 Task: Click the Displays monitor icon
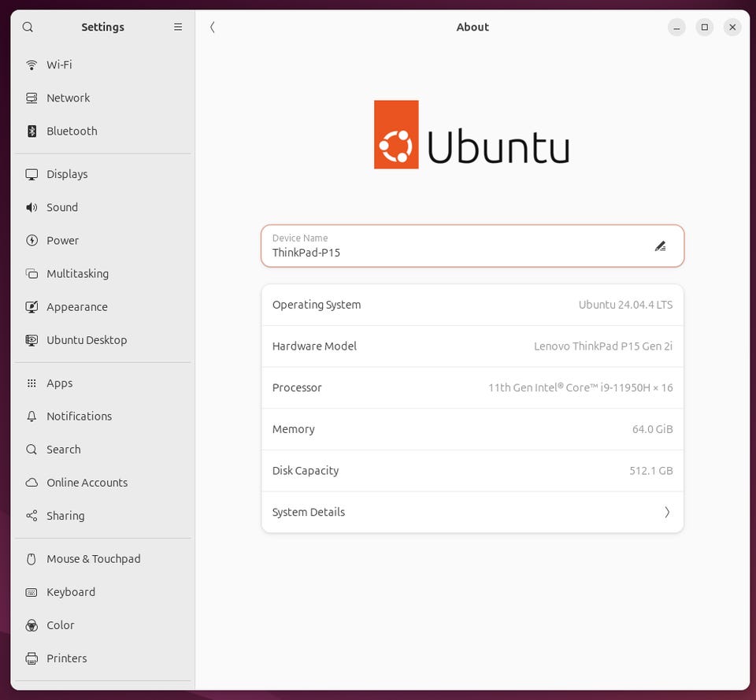tap(31, 174)
